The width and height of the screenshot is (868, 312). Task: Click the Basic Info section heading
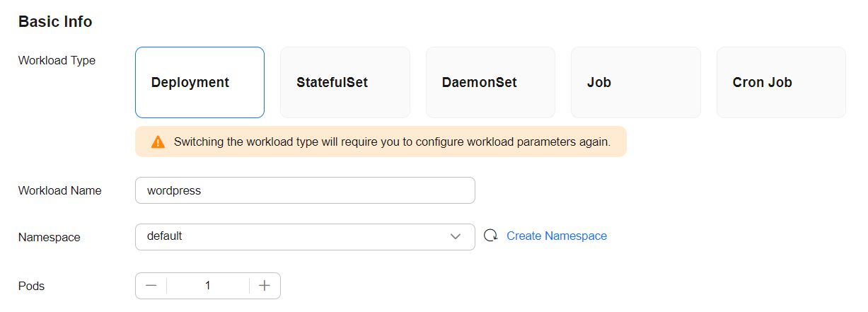point(55,21)
